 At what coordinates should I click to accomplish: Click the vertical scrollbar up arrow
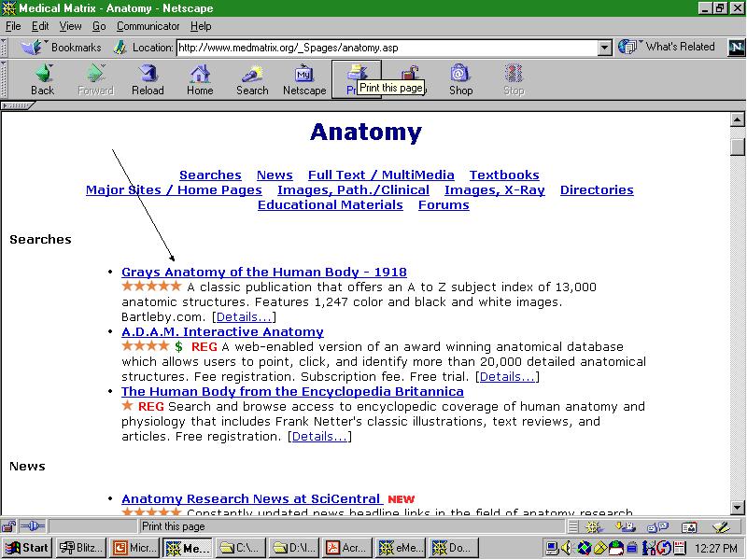[738, 119]
